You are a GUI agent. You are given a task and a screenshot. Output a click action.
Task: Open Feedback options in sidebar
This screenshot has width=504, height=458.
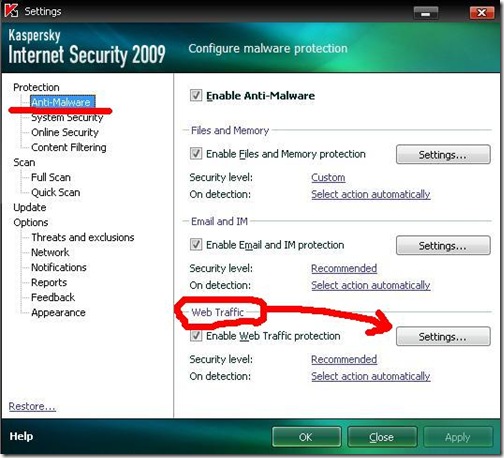pyautogui.click(x=53, y=297)
